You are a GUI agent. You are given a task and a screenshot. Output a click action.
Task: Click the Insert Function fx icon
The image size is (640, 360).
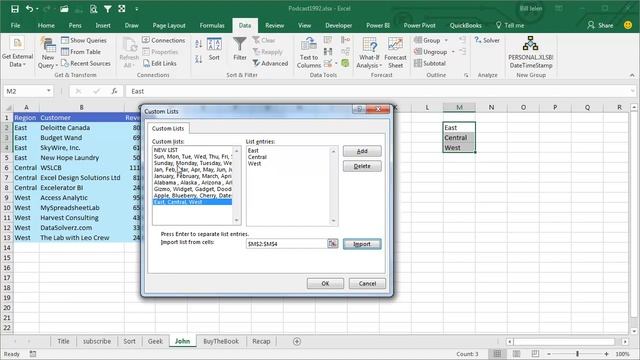pos(115,91)
